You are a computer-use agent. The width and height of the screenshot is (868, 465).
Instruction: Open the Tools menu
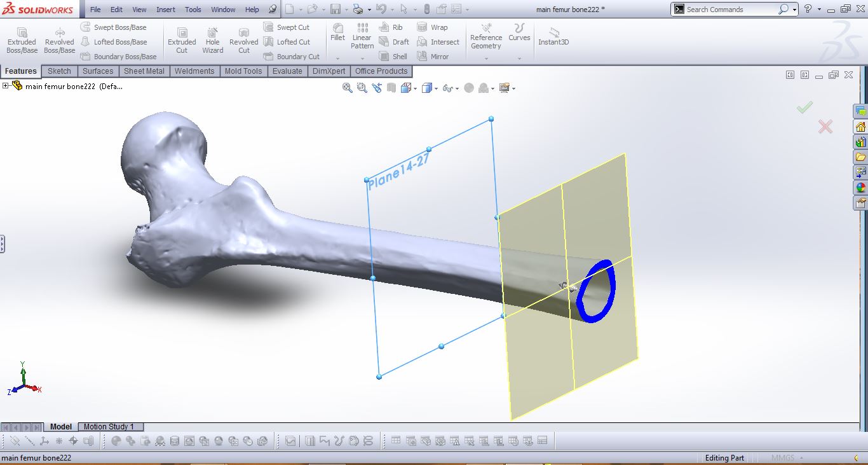point(193,10)
